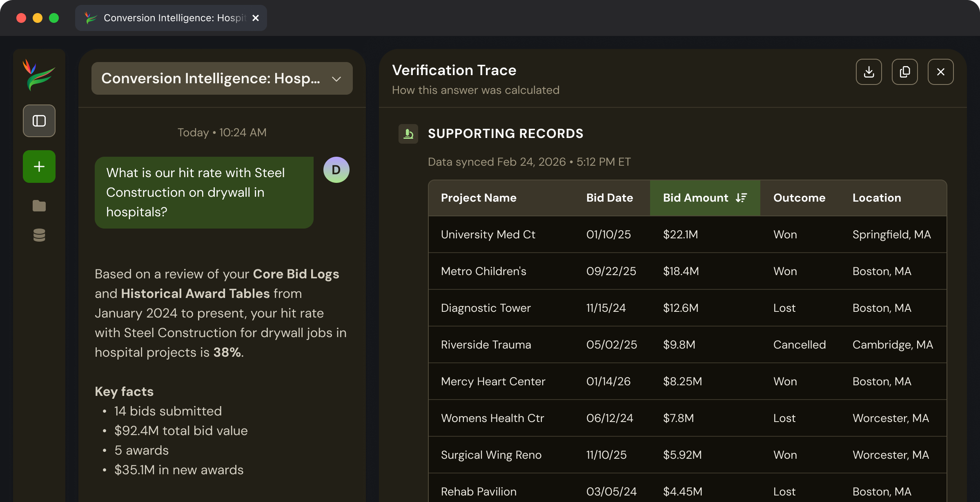980x502 pixels.
Task: Click the Cancelled outcome cell
Action: (800, 345)
